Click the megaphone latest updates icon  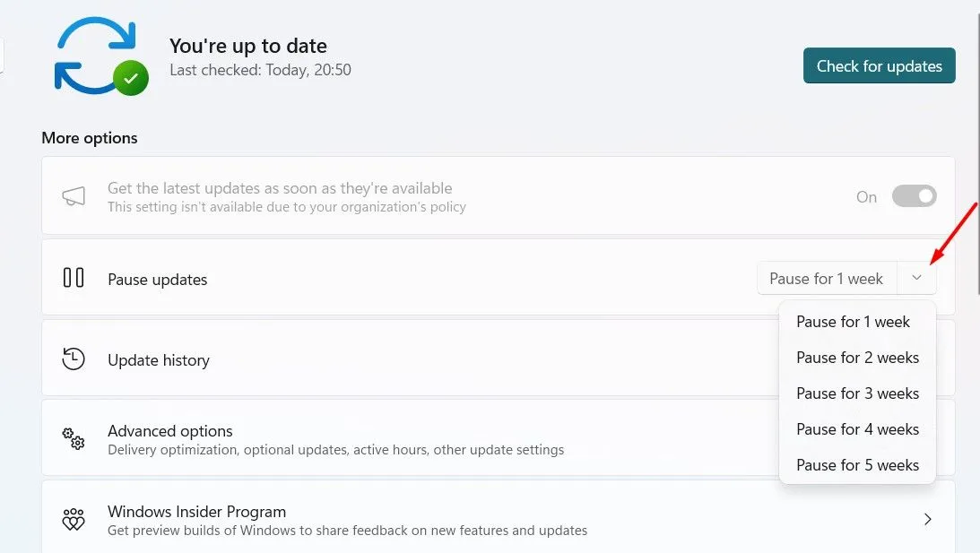[74, 196]
